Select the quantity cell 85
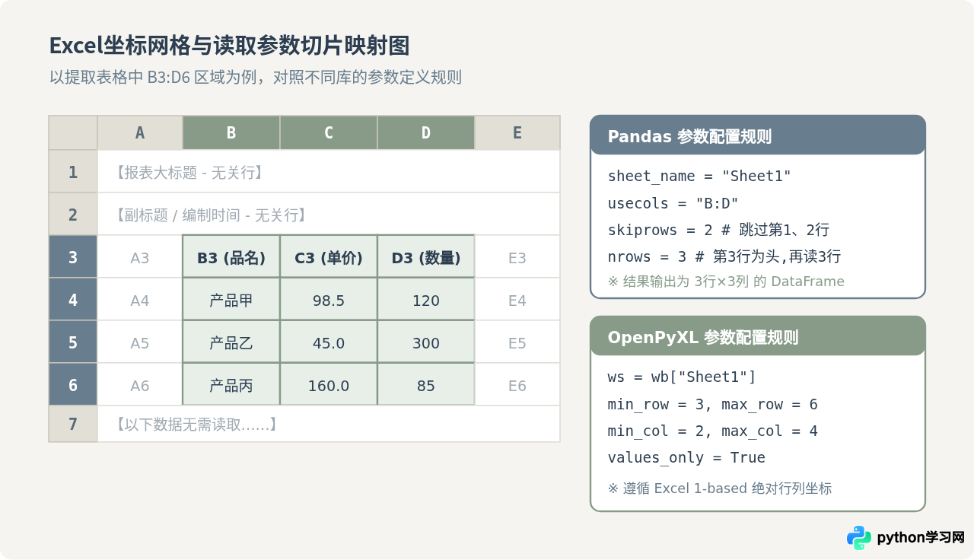Image resolution: width=974 pixels, height=560 pixels. tap(426, 384)
